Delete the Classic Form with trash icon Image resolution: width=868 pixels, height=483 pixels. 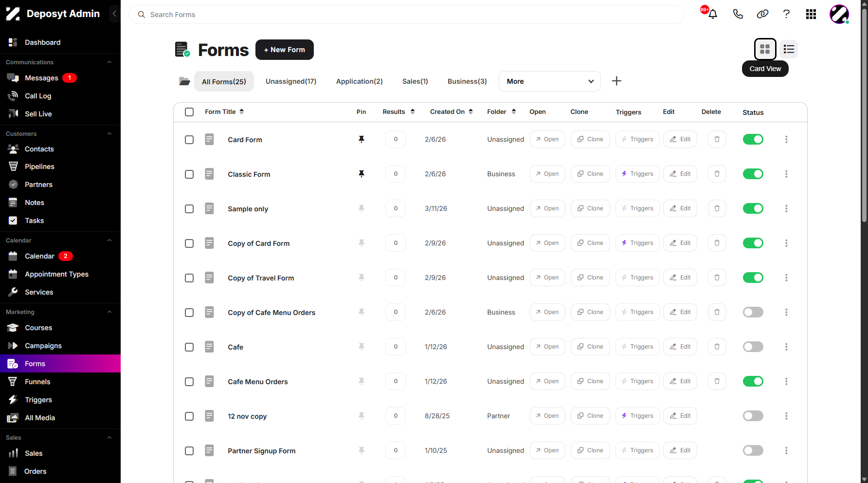tap(717, 174)
